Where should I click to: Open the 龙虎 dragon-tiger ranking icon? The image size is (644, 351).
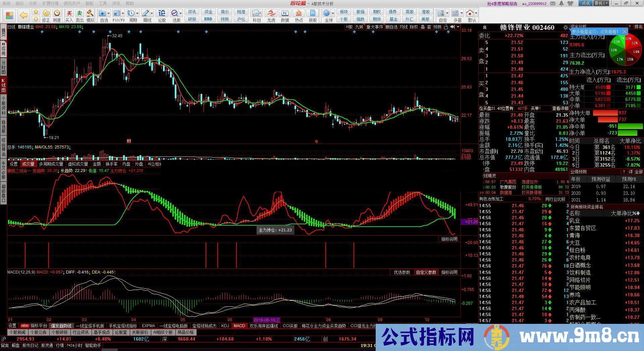pyautogui.click(x=271, y=13)
